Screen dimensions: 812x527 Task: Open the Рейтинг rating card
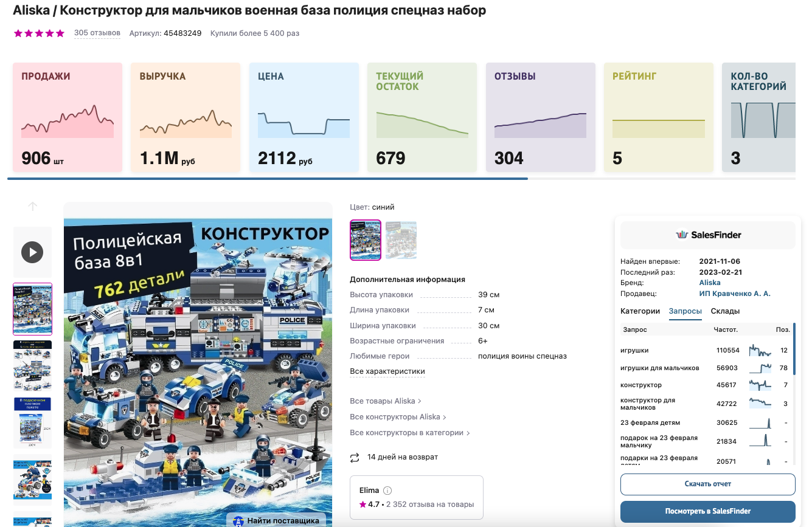pos(659,117)
